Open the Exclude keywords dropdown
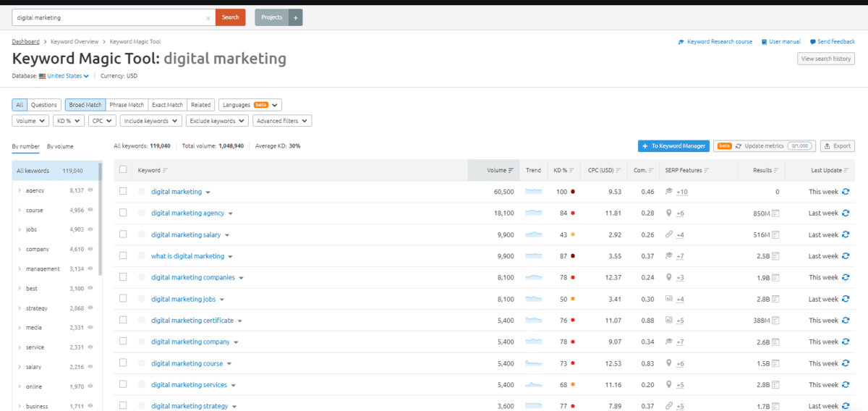868x411 pixels. coord(217,121)
